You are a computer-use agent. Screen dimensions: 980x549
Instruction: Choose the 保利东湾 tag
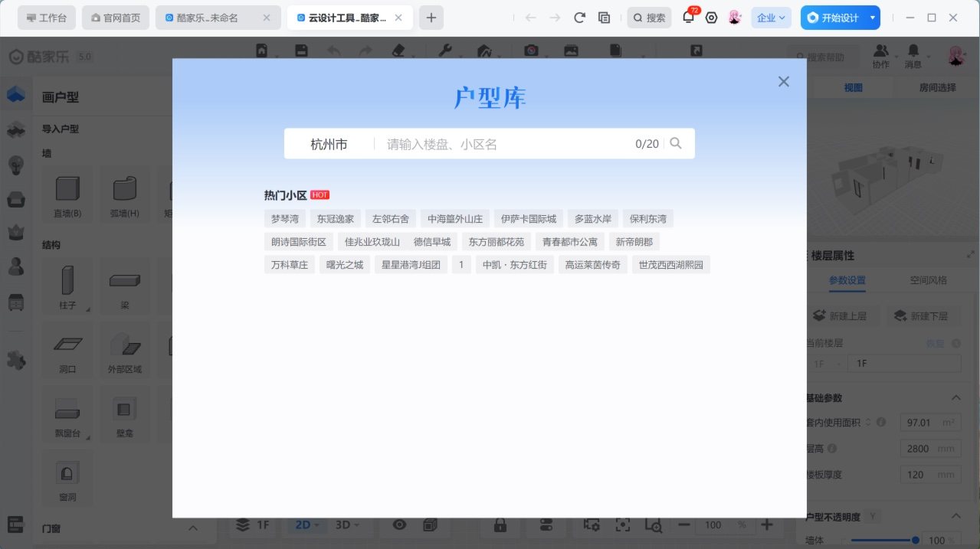tap(648, 219)
